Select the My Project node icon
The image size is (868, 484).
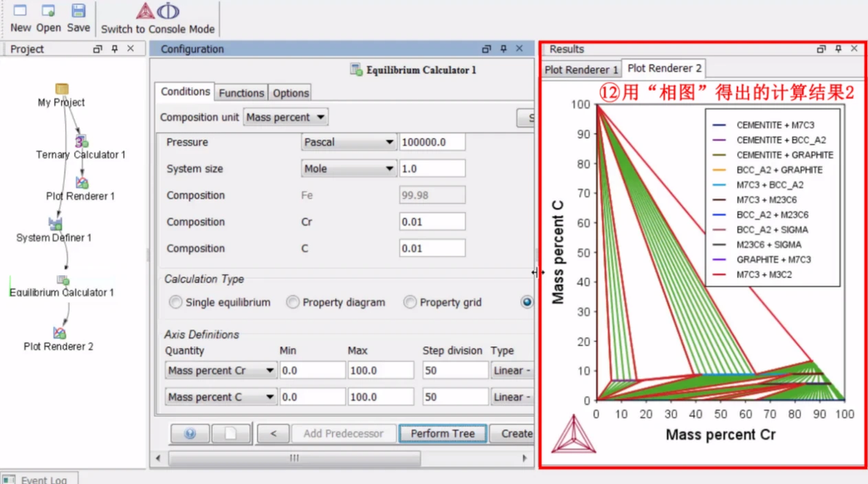tap(61, 89)
